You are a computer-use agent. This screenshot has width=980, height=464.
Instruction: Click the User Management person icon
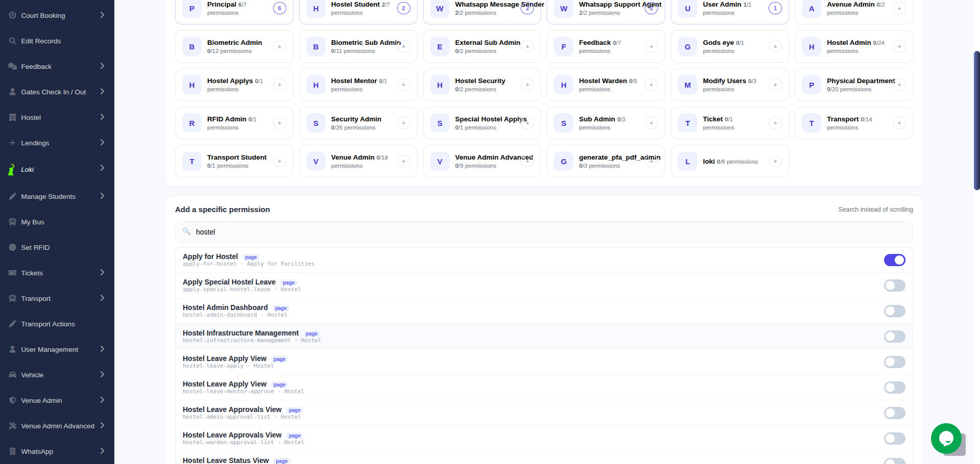pyautogui.click(x=13, y=349)
